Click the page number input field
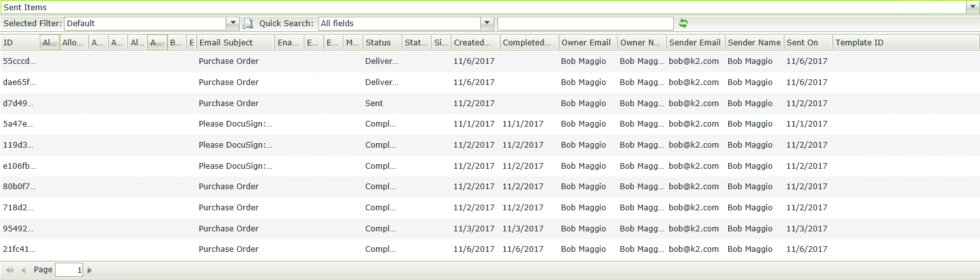Screen dimensions: 980x280 [x=69, y=270]
